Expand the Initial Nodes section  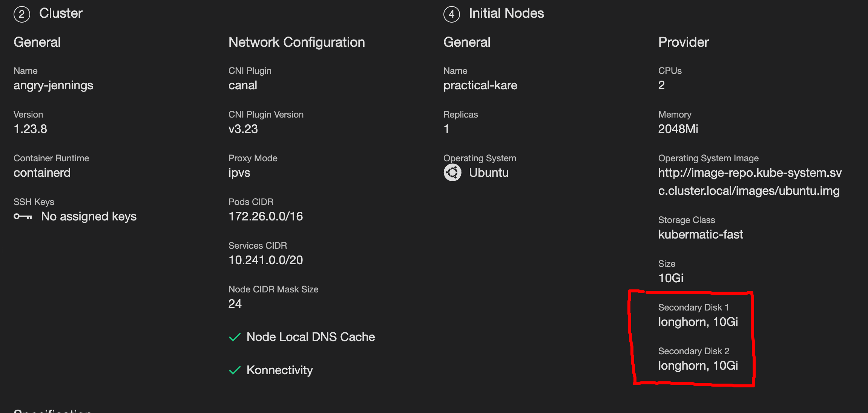pos(506,14)
